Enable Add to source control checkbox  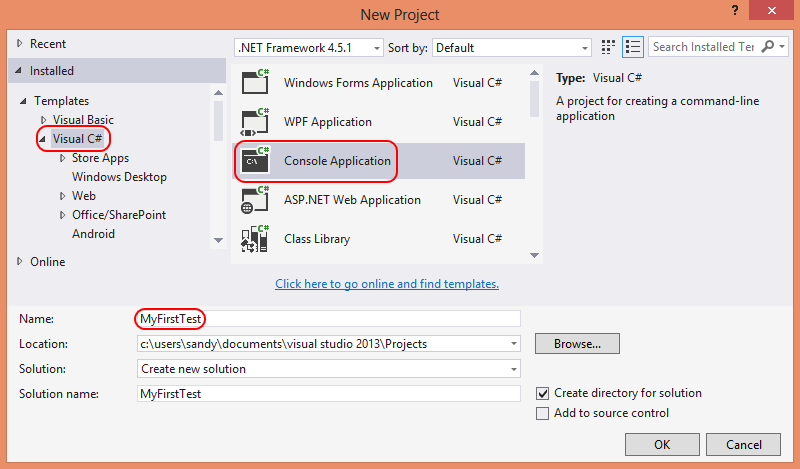tap(542, 413)
